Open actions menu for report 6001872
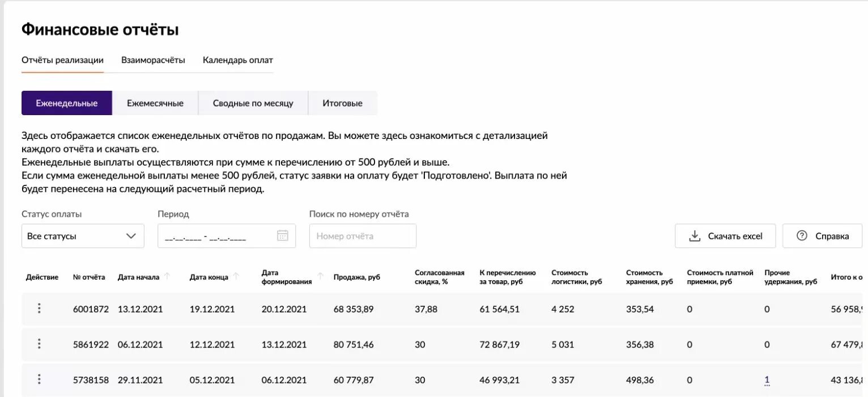868x397 pixels. point(39,309)
